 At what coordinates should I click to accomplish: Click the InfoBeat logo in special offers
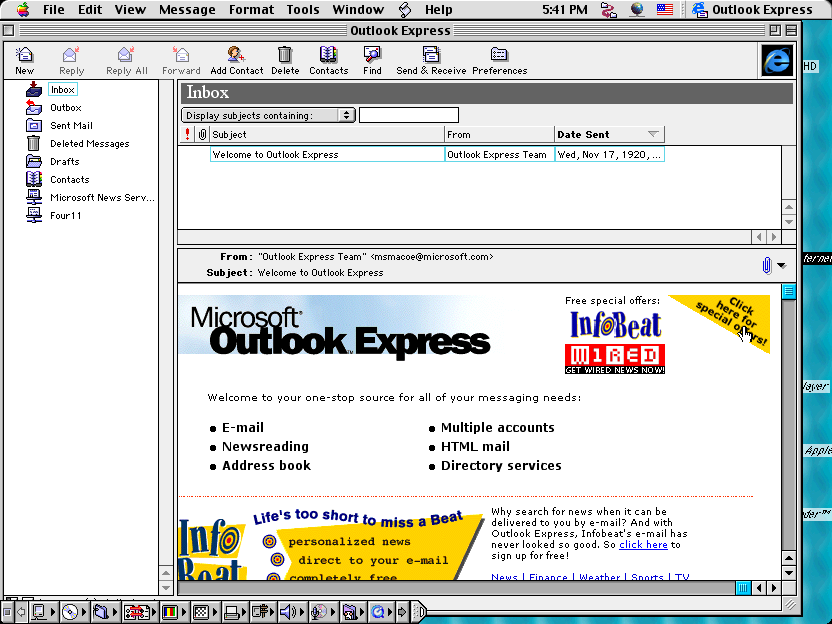(x=616, y=325)
